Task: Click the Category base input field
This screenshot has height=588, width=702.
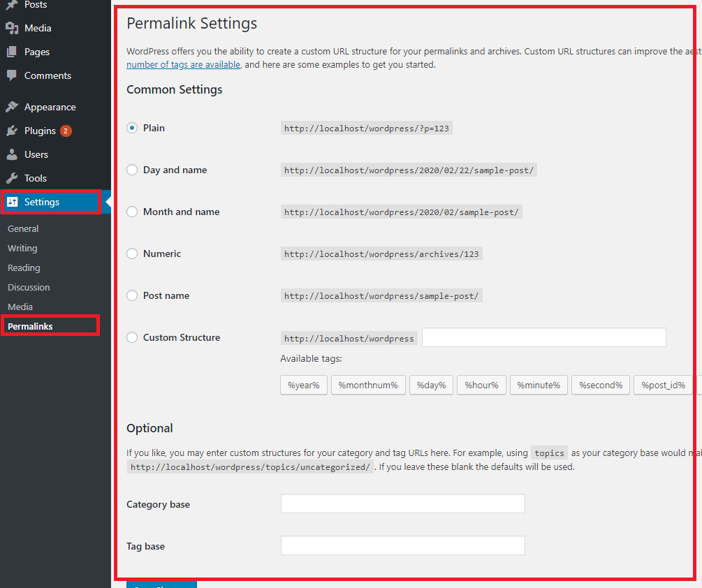Action: point(403,504)
